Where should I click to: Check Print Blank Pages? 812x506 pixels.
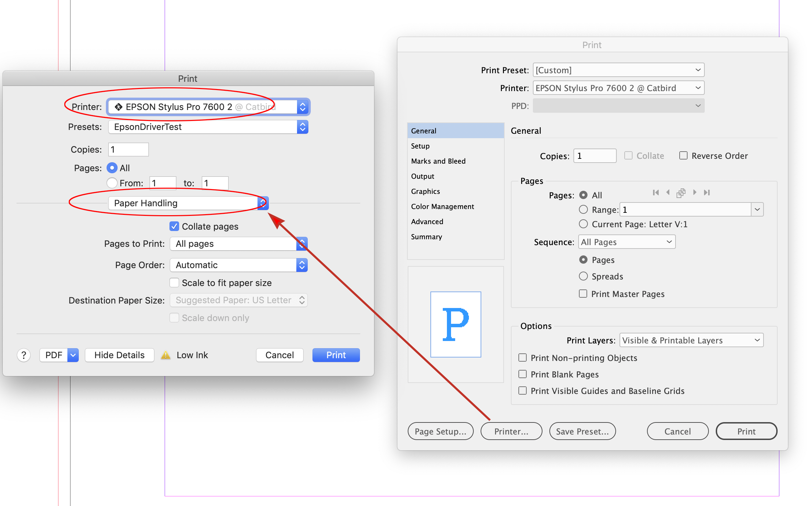click(522, 374)
